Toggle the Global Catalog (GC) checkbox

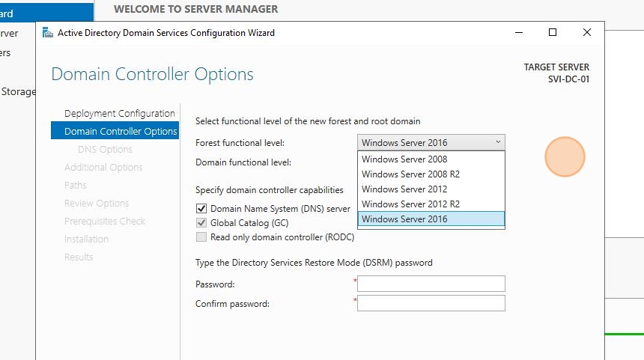point(201,223)
